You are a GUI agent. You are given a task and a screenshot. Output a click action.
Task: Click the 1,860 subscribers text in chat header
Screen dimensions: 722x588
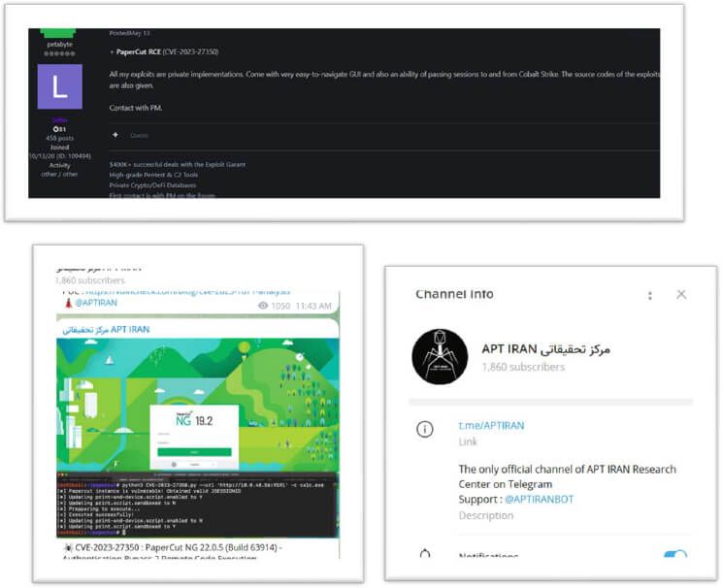click(x=90, y=280)
